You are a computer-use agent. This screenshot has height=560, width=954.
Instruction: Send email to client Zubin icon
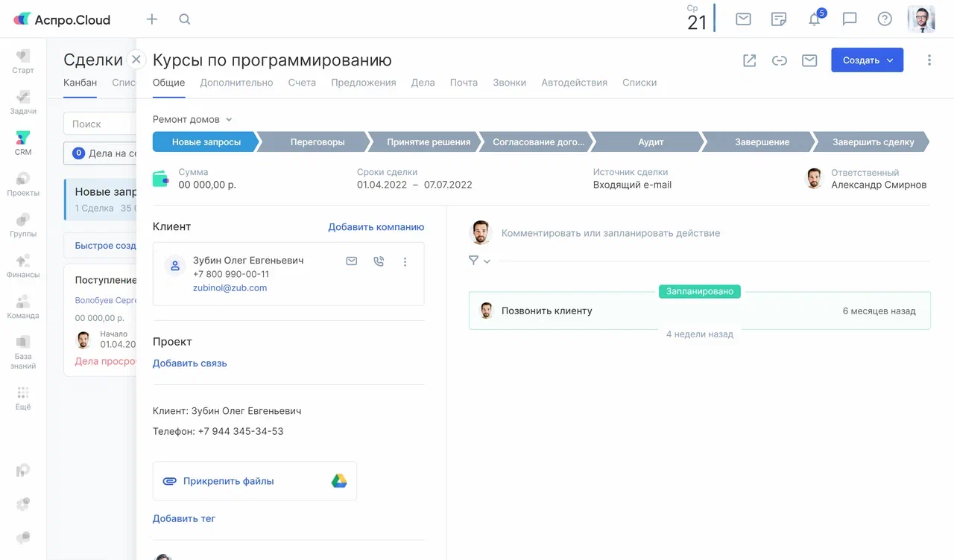352,261
